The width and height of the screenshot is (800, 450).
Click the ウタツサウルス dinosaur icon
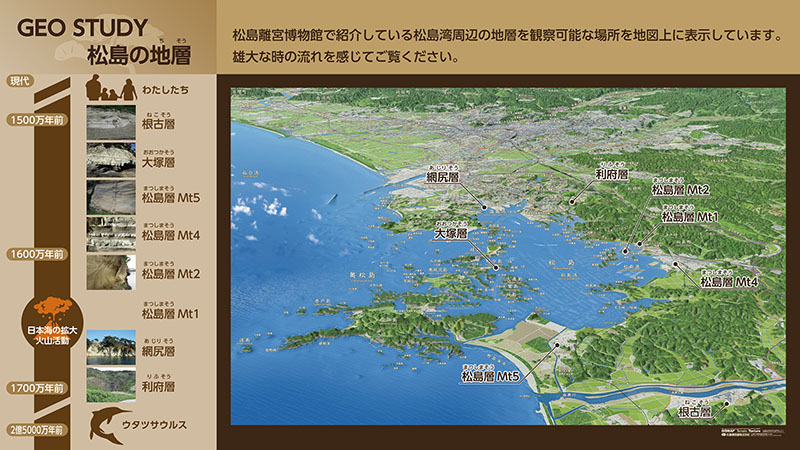coord(110,423)
